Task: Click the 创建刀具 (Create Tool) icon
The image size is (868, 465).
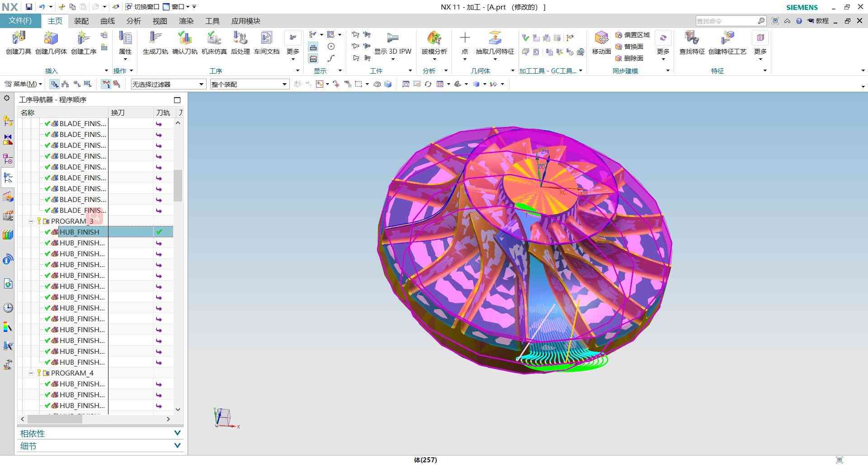Action: [x=19, y=38]
